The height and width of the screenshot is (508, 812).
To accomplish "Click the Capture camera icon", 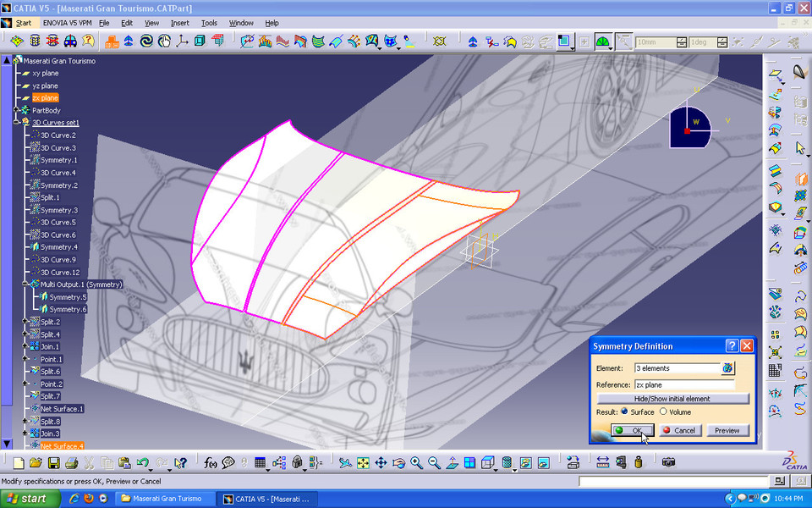I will pyautogui.click(x=668, y=462).
